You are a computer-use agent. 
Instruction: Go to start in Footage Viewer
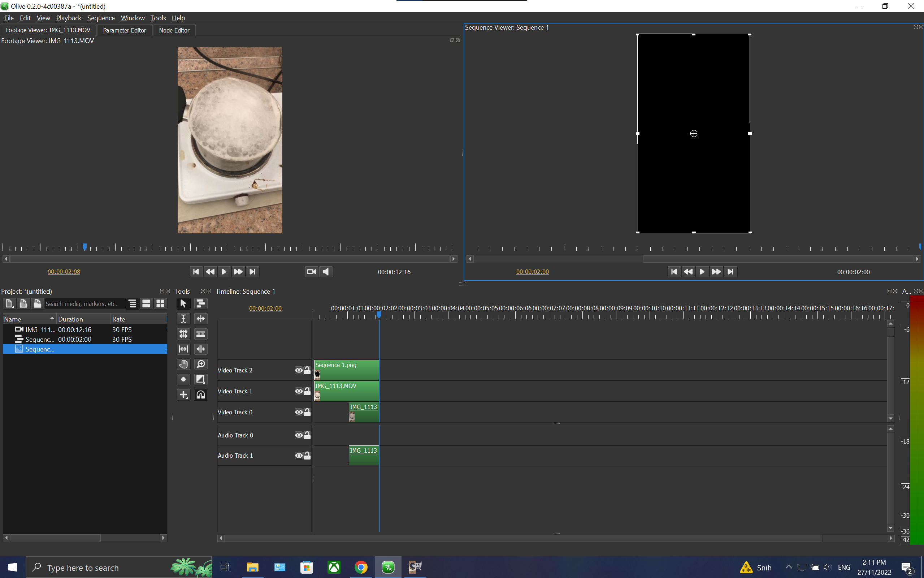(196, 272)
